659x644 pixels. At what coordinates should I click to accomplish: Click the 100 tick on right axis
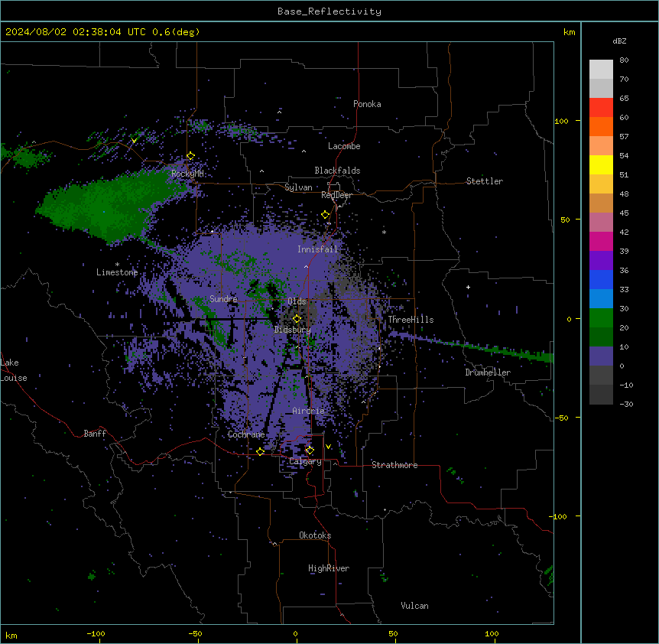tap(561, 121)
